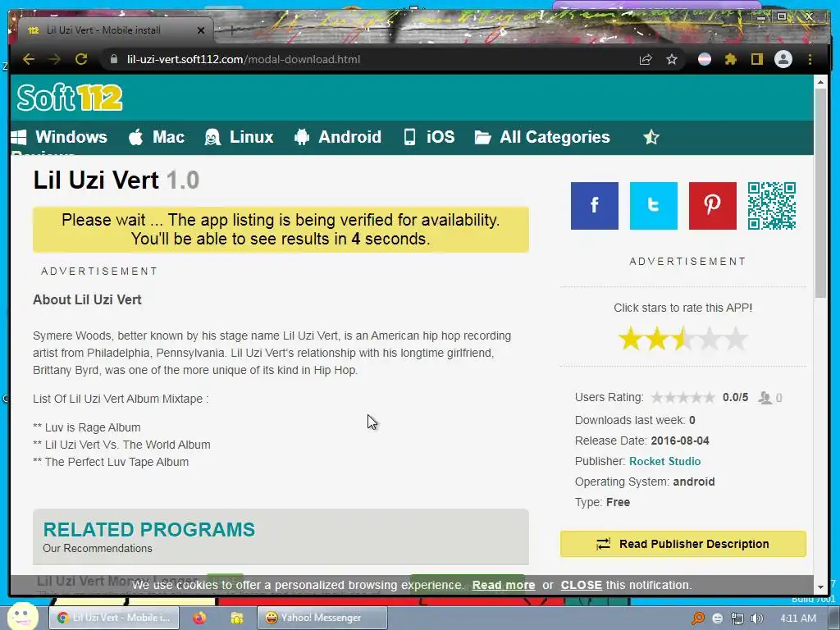
Task: Click the address bar URL
Action: point(243,59)
